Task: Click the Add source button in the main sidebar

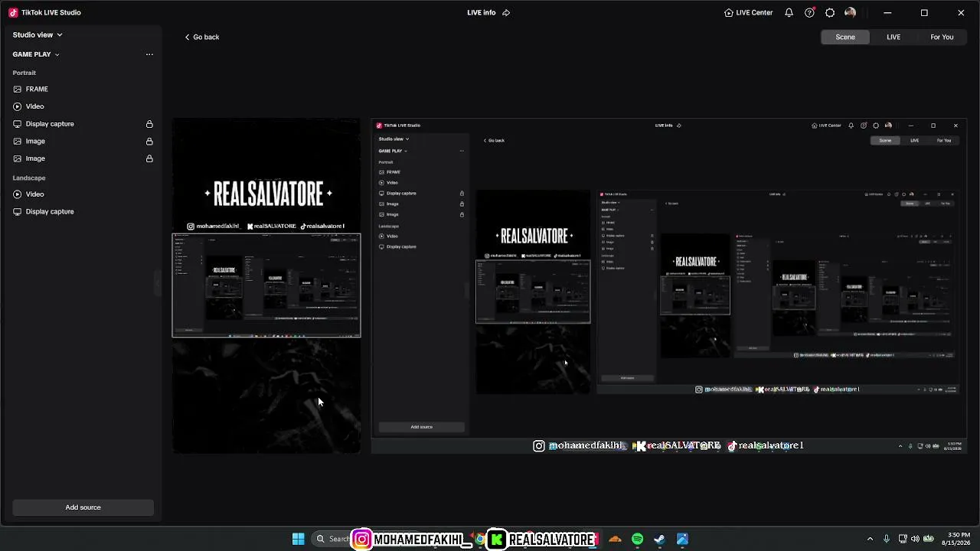Action: [x=83, y=507]
